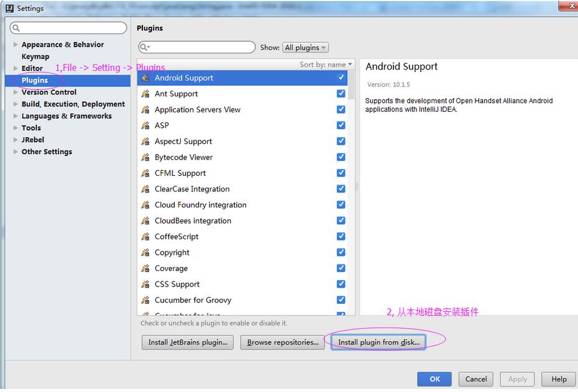Expand the Version Control section
Viewport: 578px width, 392px height.
[16, 92]
